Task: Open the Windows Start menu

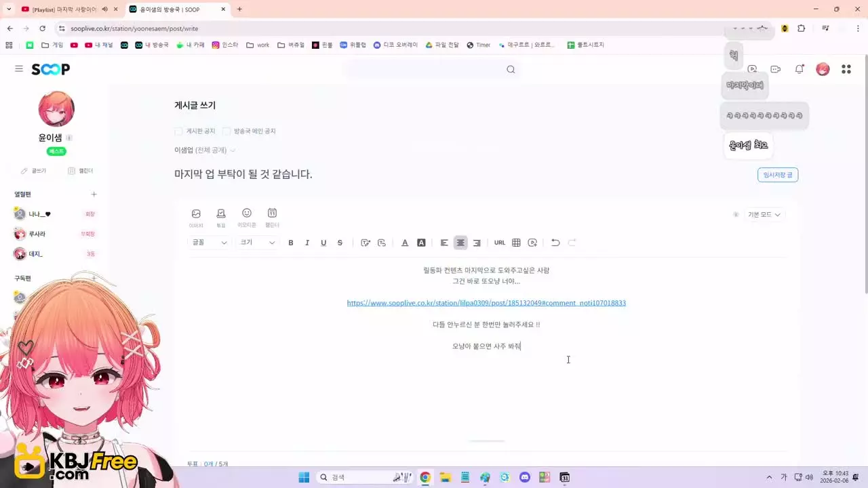Action: click(x=304, y=477)
